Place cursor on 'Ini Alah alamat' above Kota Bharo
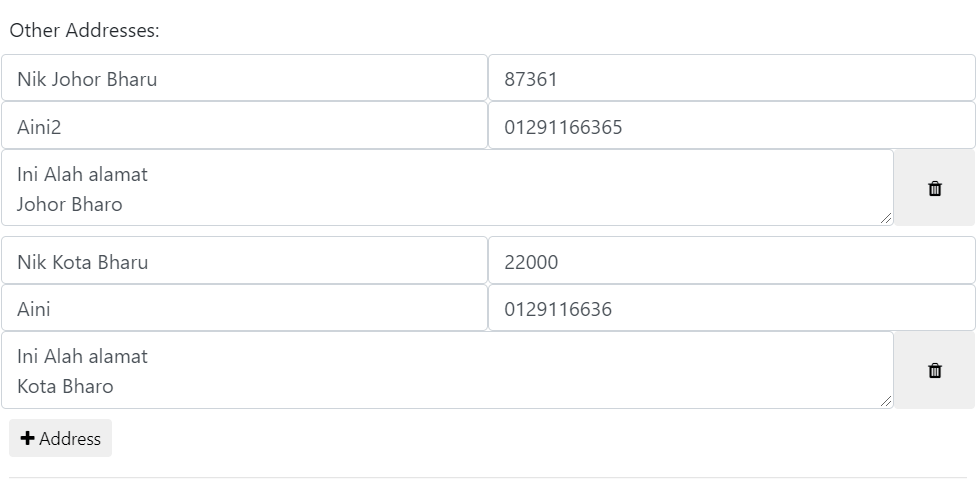Viewport: 980px width, 483px height. tap(82, 357)
